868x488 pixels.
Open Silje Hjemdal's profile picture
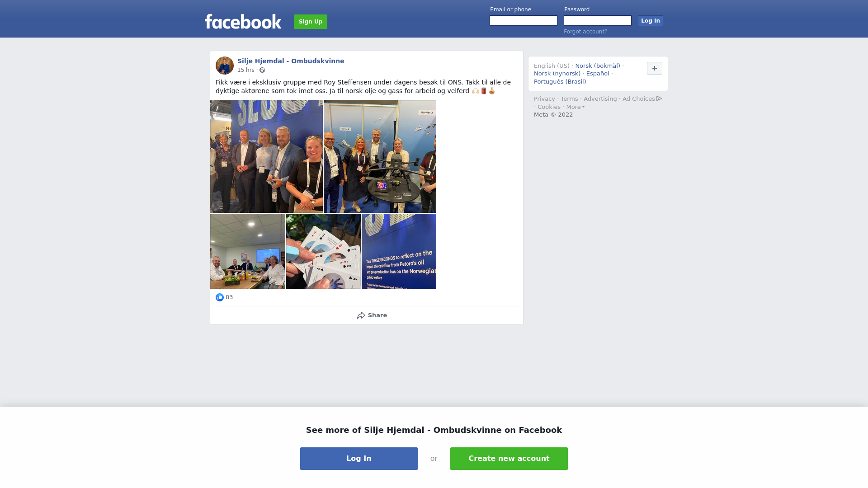pyautogui.click(x=225, y=66)
